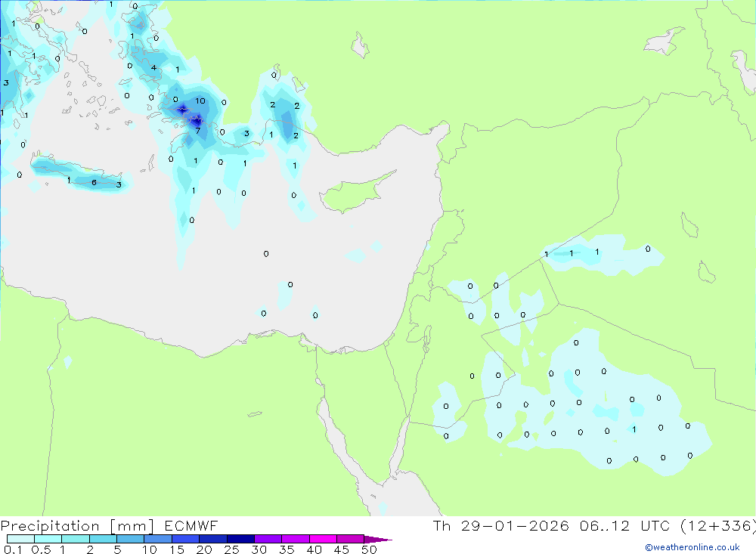Pick the 1–2 mm legend color box

click(76, 539)
